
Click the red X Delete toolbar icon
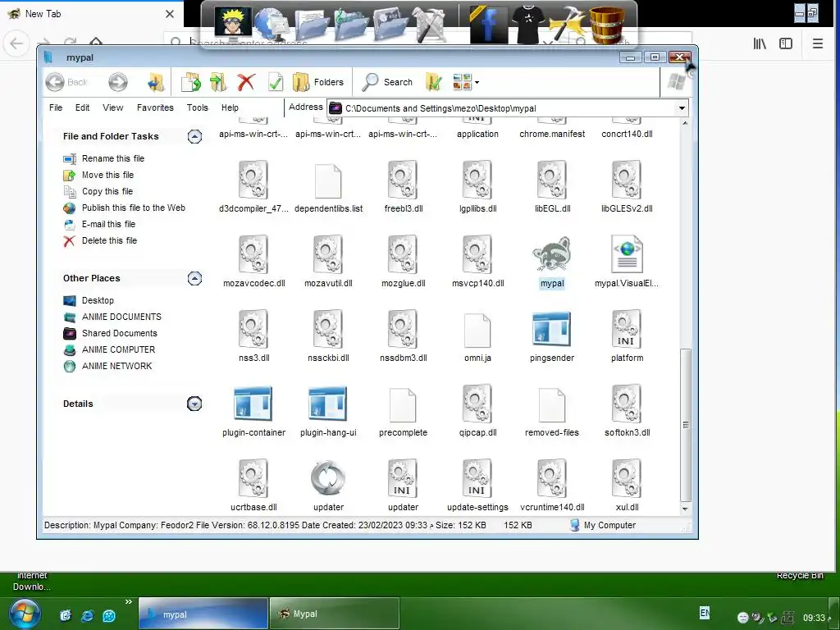pos(246,82)
